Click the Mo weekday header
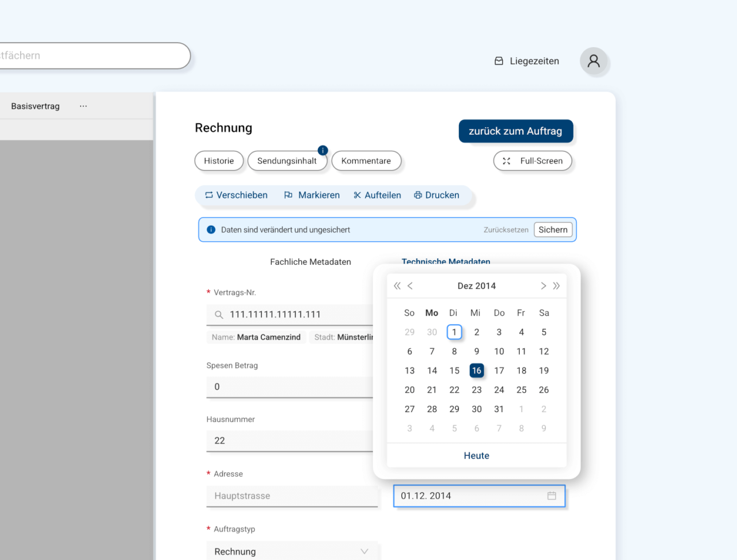This screenshot has height=560, width=737. (x=432, y=313)
